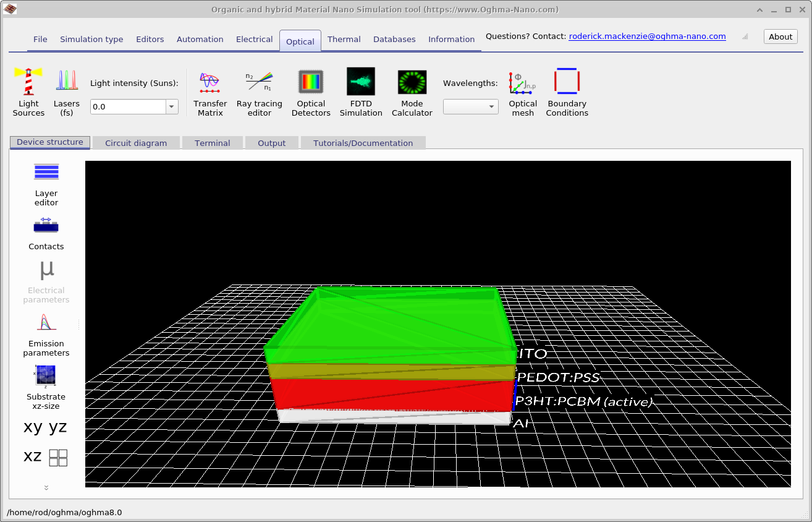Select the Optical ribbon tab
812x522 pixels.
pos(300,41)
